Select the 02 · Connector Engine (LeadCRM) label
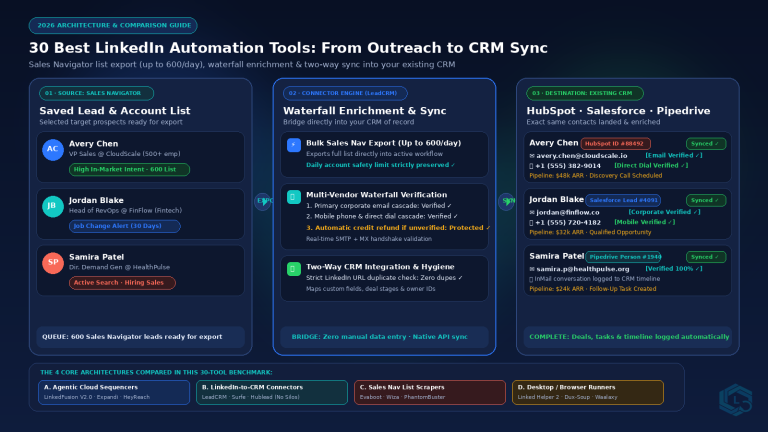Screen dimensions: 768x432 click(345, 93)
